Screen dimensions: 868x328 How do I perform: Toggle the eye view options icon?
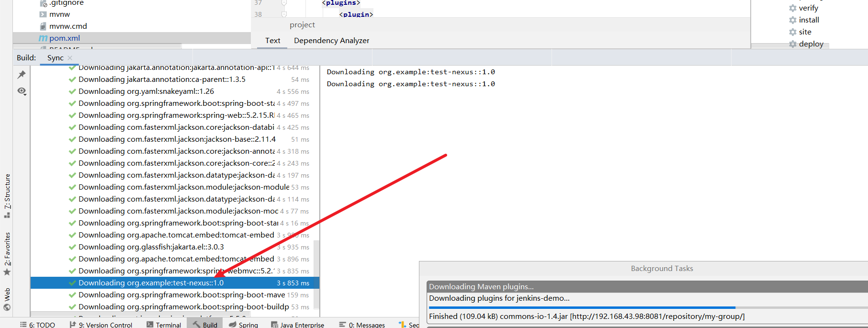(22, 91)
